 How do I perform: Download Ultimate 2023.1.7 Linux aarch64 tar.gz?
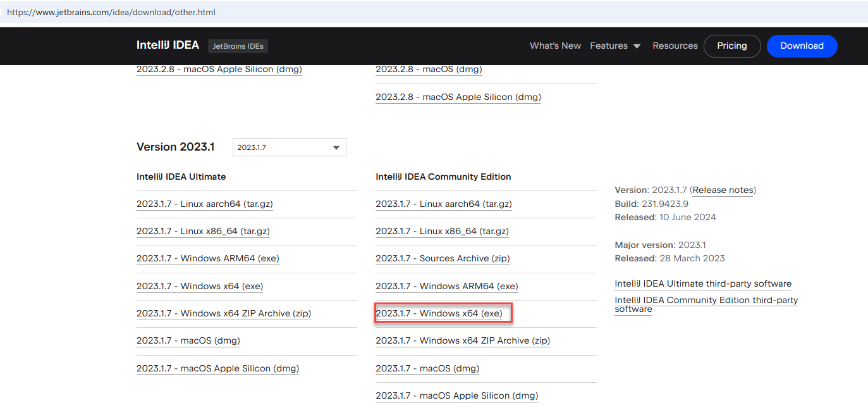(205, 204)
